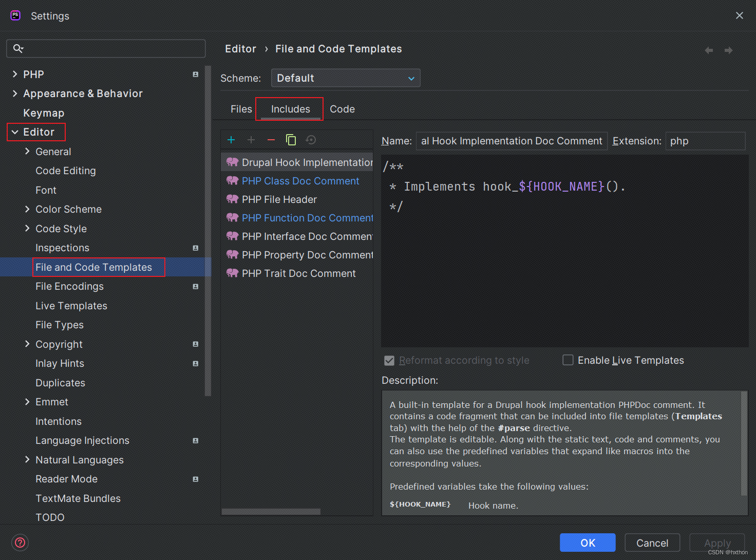Toggle Reformat according to style checkbox
The width and height of the screenshot is (756, 560).
click(389, 361)
